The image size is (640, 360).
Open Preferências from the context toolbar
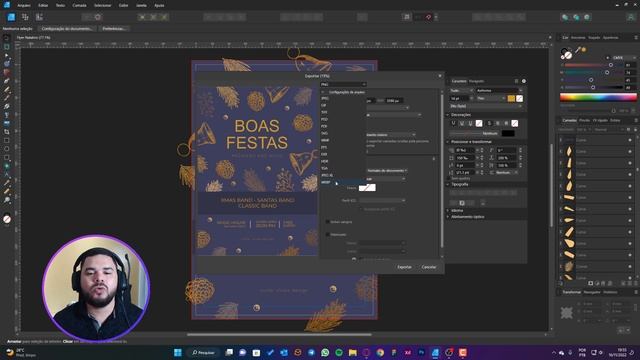tap(114, 29)
